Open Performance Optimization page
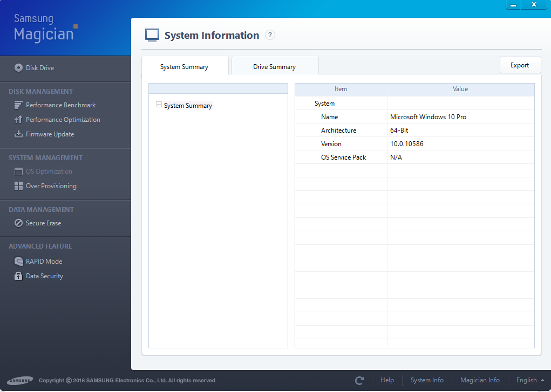551x392 pixels. [x=63, y=120]
